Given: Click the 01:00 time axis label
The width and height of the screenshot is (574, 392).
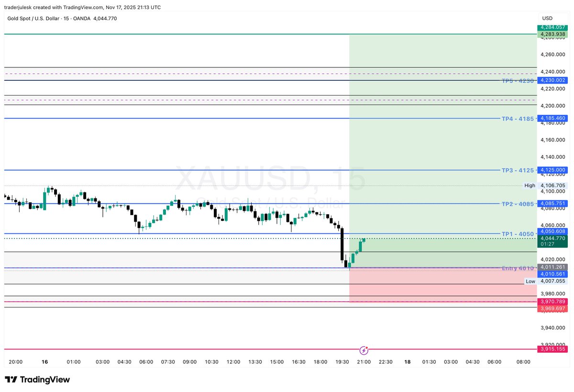Looking at the screenshot, I should pyautogui.click(x=73, y=362).
